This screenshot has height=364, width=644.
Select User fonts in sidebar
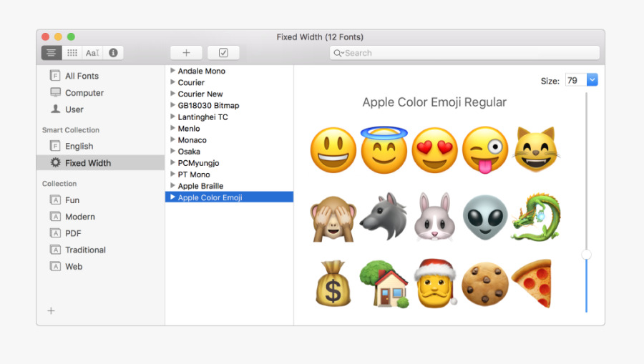(67, 109)
